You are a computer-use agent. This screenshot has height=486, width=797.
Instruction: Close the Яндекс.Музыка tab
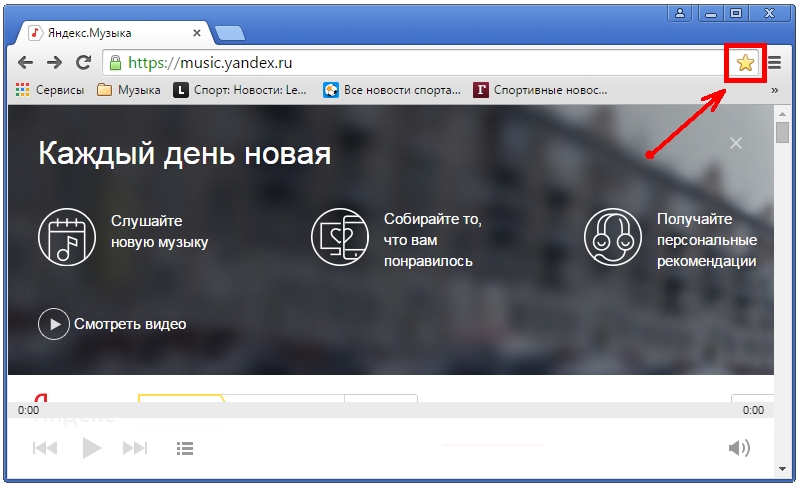click(x=197, y=33)
